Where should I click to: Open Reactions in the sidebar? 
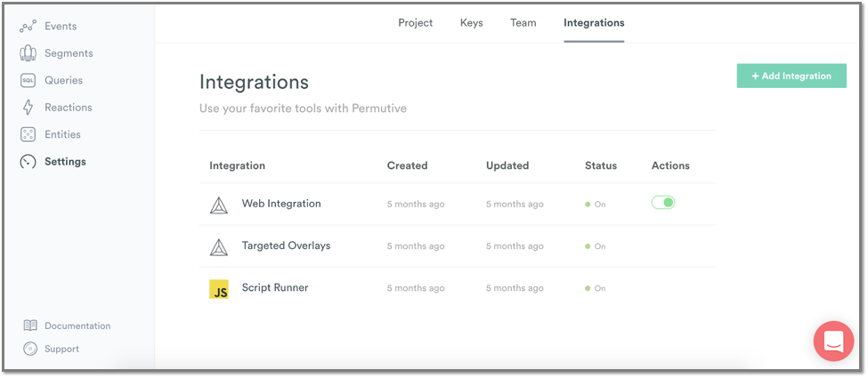click(x=68, y=108)
